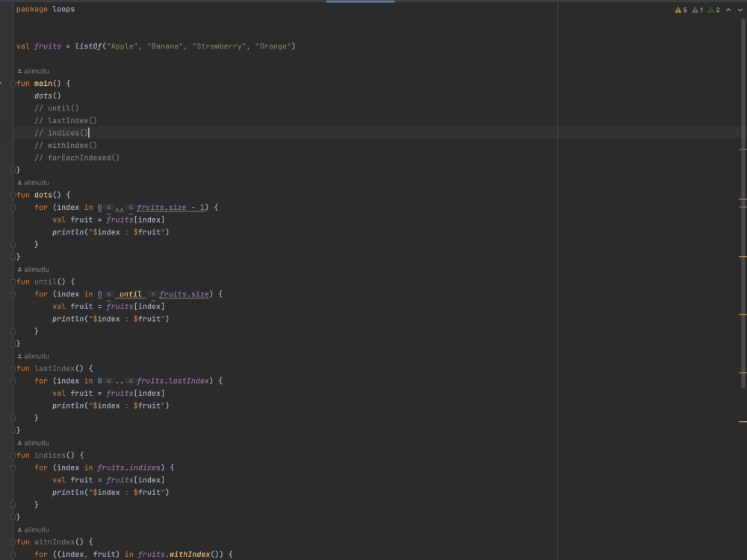Click the main function name

pos(43,84)
